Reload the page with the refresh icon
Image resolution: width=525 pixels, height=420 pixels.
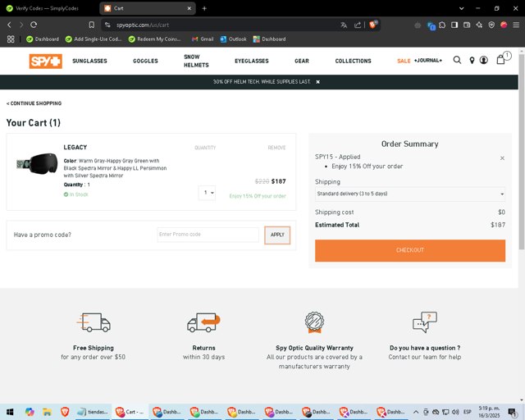(x=34, y=25)
